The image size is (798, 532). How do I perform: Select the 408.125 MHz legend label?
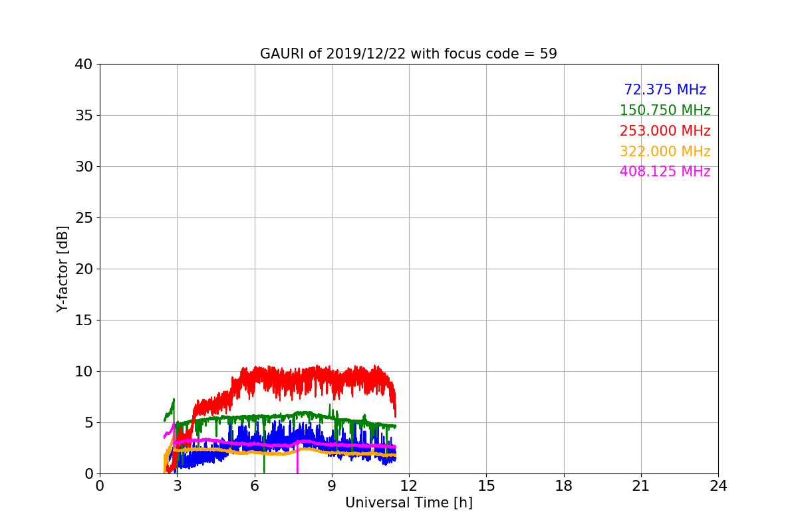(665, 172)
